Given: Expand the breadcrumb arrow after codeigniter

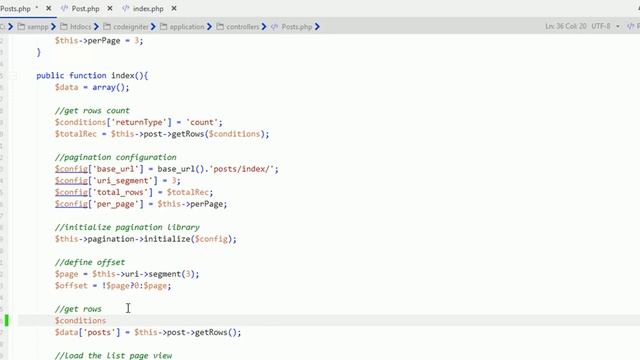Looking at the screenshot, I should click(x=153, y=27).
